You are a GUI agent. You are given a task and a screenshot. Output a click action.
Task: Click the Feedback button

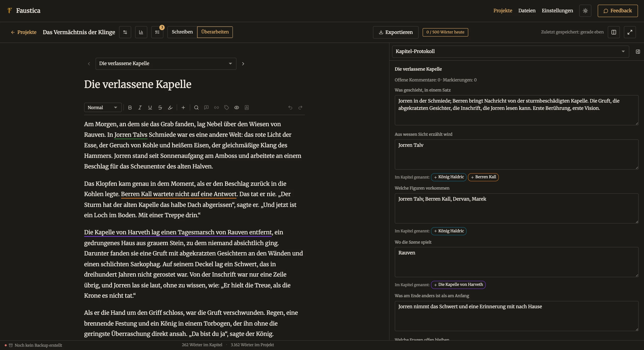(618, 11)
